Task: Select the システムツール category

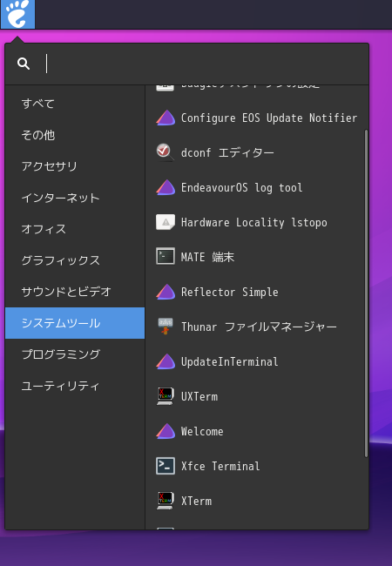Action: click(75, 323)
